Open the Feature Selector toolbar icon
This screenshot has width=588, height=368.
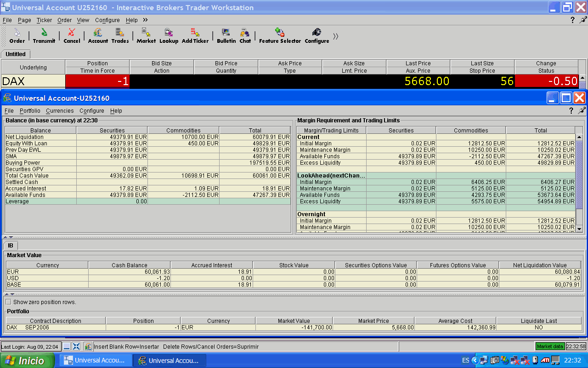click(x=280, y=35)
